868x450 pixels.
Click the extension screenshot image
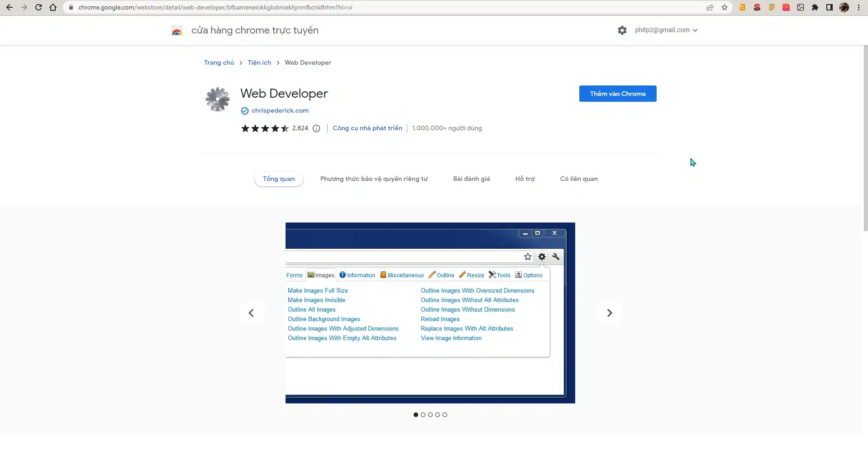pyautogui.click(x=430, y=313)
